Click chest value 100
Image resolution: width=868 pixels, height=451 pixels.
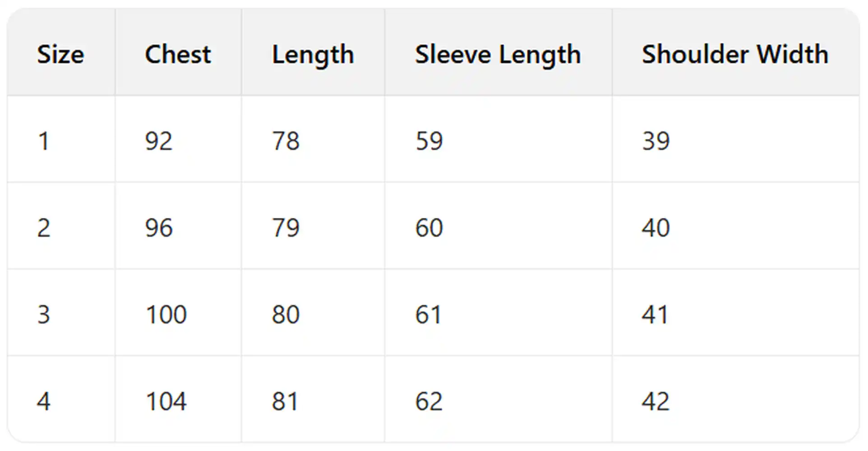click(x=166, y=314)
